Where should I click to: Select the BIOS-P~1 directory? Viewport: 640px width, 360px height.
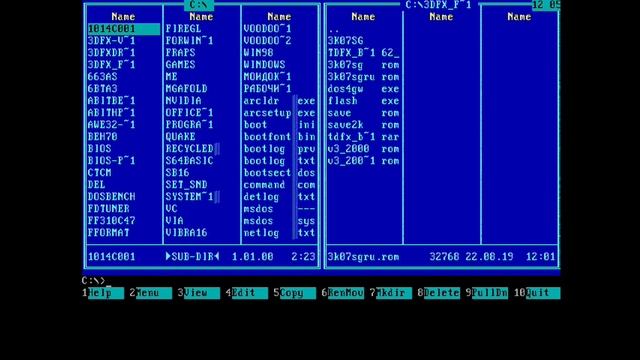click(x=111, y=161)
